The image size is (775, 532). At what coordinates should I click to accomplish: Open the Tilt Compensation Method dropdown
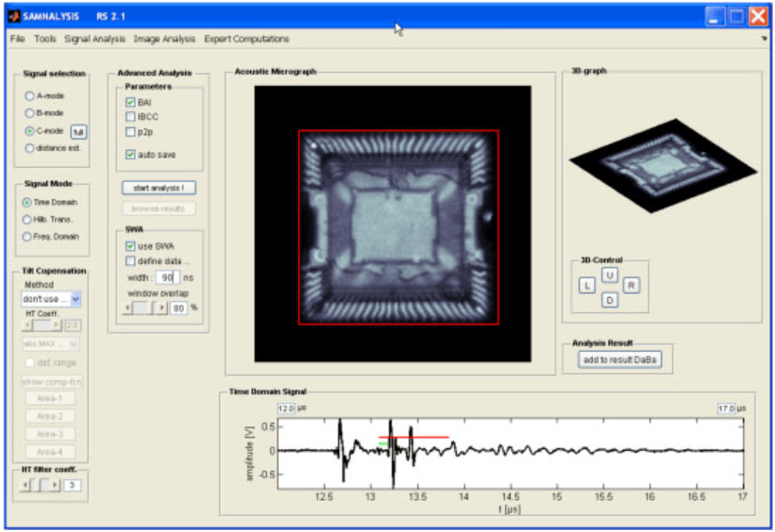76,299
